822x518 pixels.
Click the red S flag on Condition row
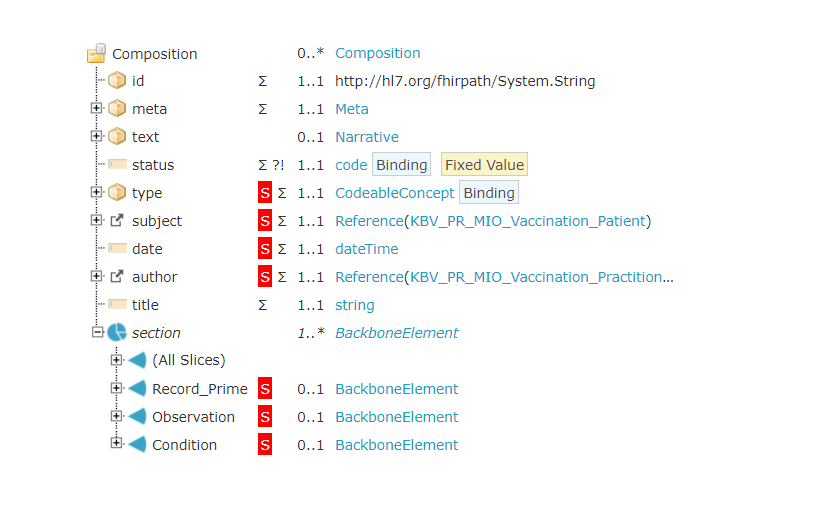[x=265, y=445]
